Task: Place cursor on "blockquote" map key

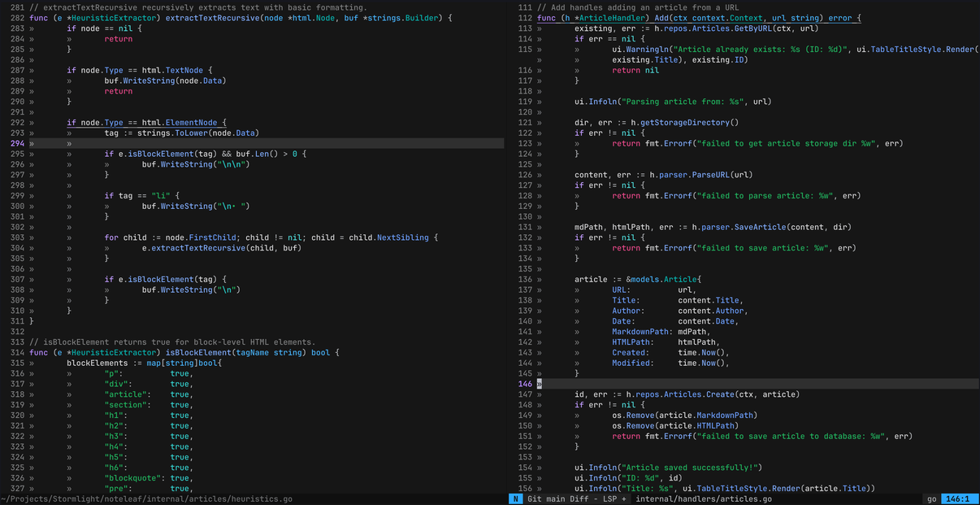Action: (x=132, y=478)
